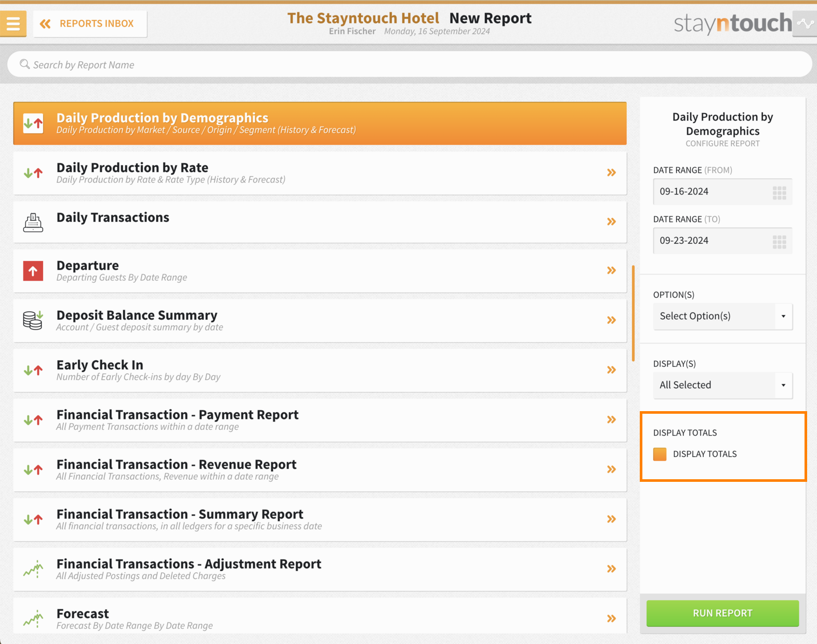The image size is (817, 644).
Task: Click the Summary Report arrows icon
Action: point(33,519)
